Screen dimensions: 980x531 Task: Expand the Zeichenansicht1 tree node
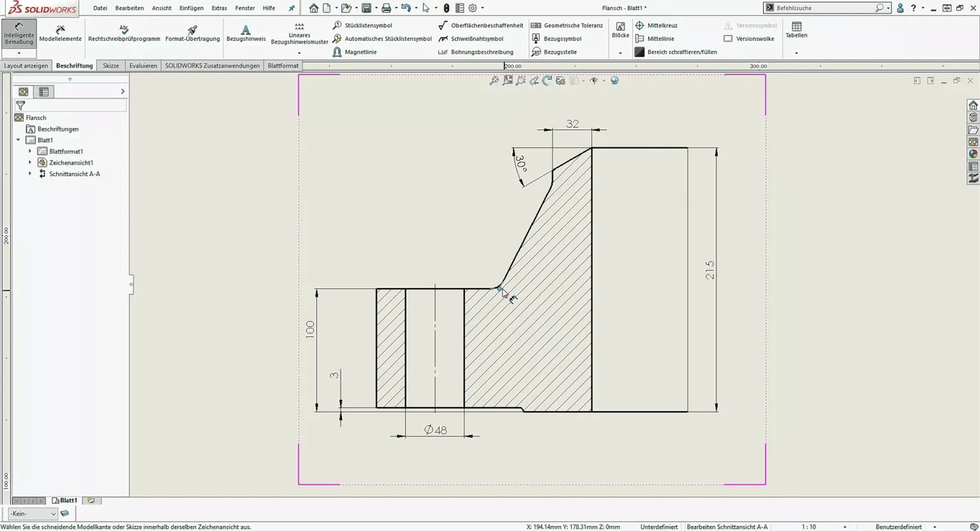pyautogui.click(x=30, y=162)
